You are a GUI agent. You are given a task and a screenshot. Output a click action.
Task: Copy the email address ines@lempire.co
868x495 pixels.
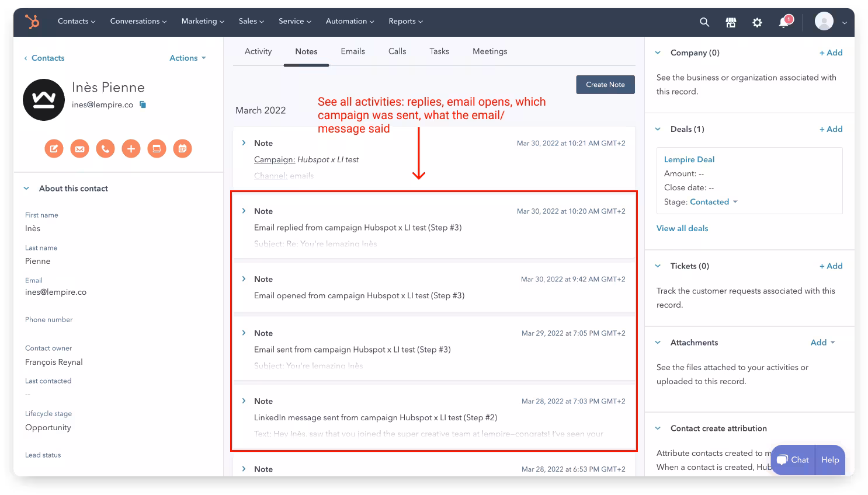[143, 104]
